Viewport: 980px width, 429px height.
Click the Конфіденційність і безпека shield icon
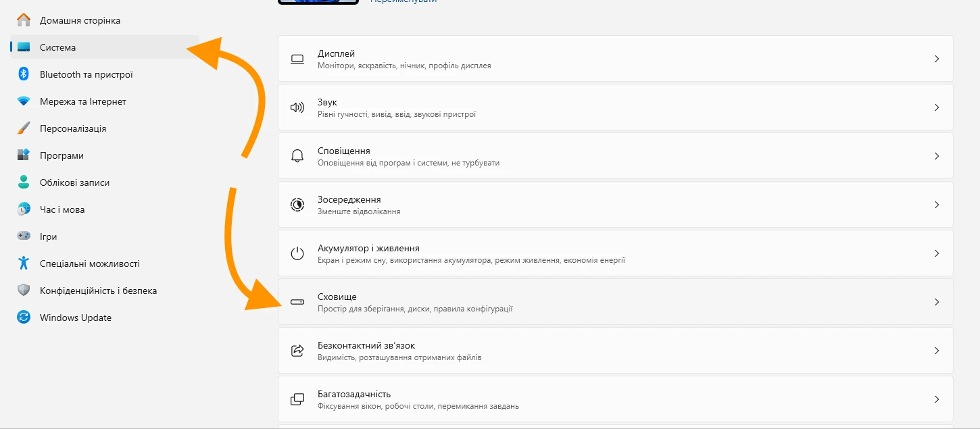24,291
